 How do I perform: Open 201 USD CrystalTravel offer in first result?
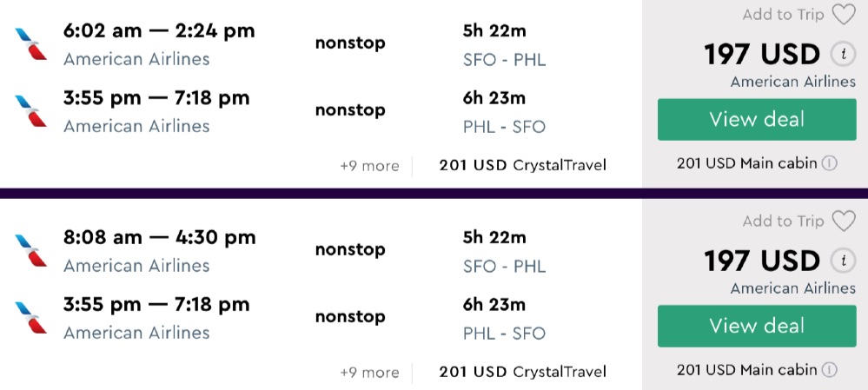(522, 165)
